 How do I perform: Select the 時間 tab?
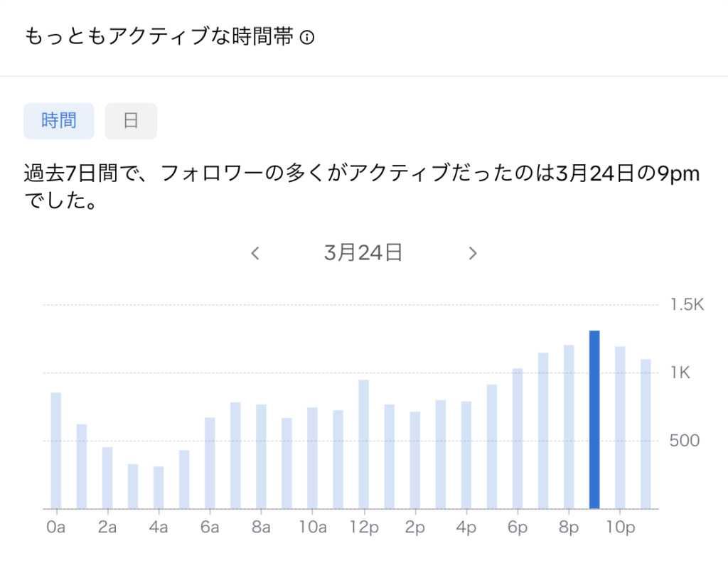pos(59,121)
